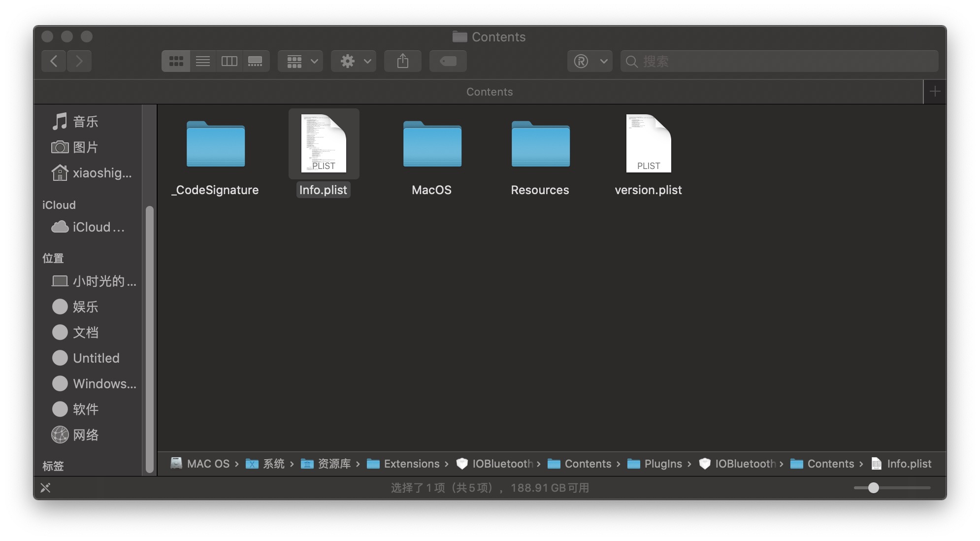Select the Contents tab
Image resolution: width=980 pixels, height=541 pixels.
click(489, 92)
